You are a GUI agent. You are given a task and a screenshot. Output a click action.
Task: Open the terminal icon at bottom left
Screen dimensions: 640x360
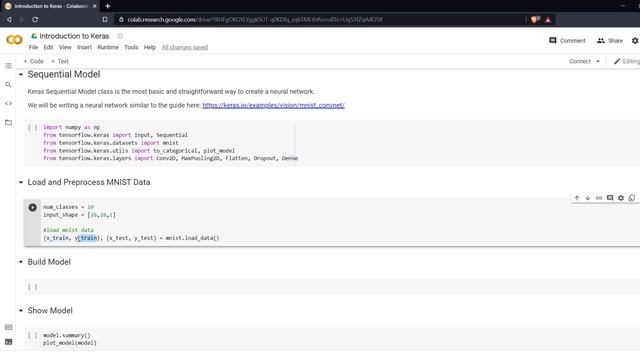(x=8, y=342)
